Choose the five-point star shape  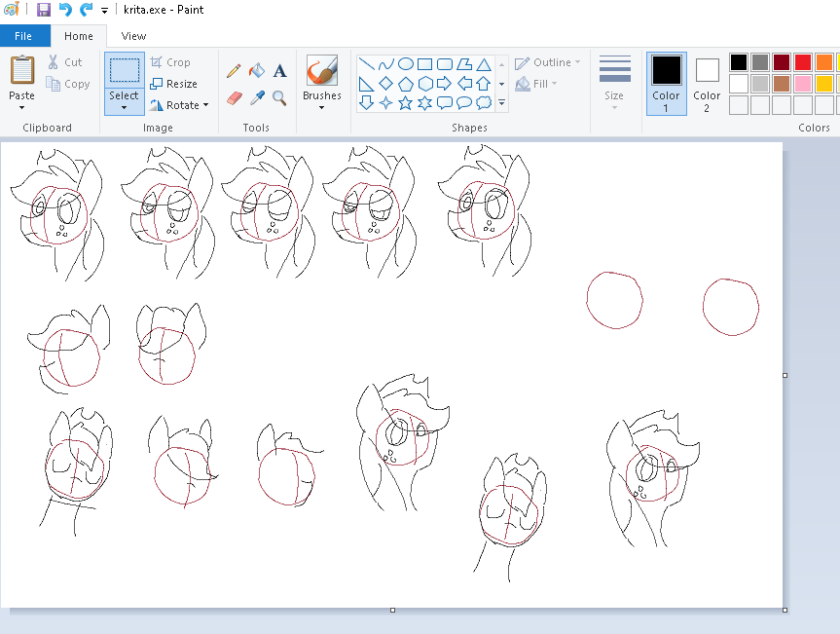(406, 102)
